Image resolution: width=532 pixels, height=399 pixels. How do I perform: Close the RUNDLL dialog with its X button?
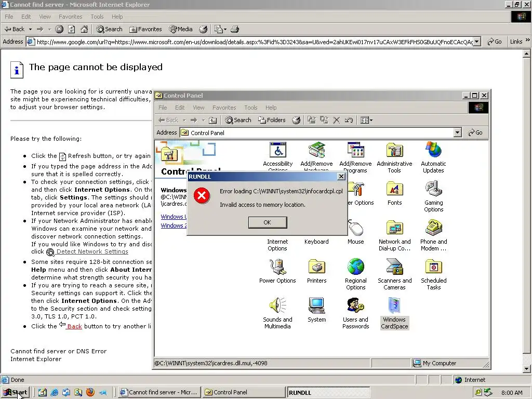[341, 177]
